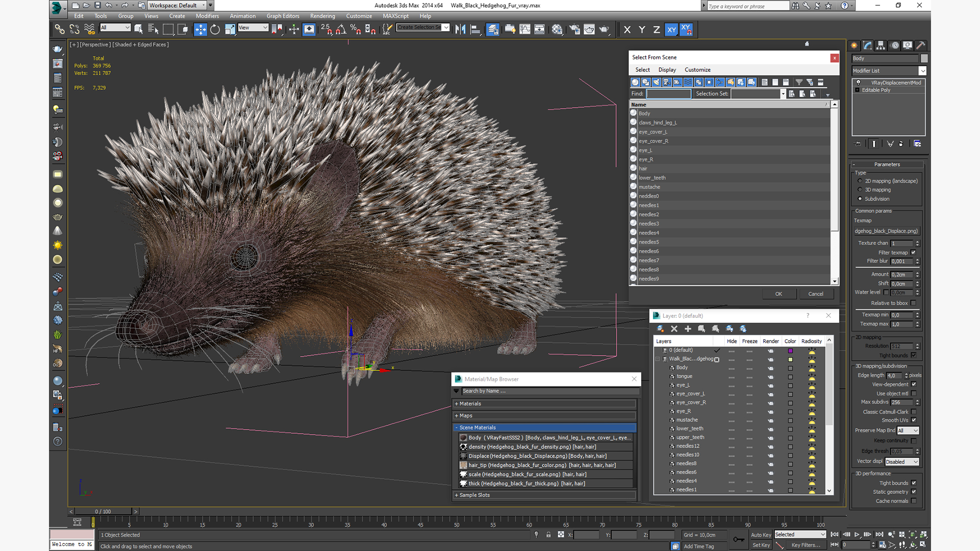Click Create New Layer plus icon

[688, 329]
